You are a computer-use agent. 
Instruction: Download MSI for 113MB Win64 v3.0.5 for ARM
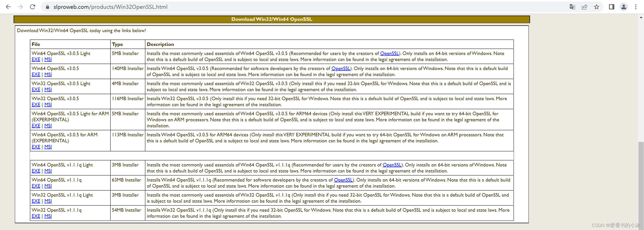click(48, 147)
